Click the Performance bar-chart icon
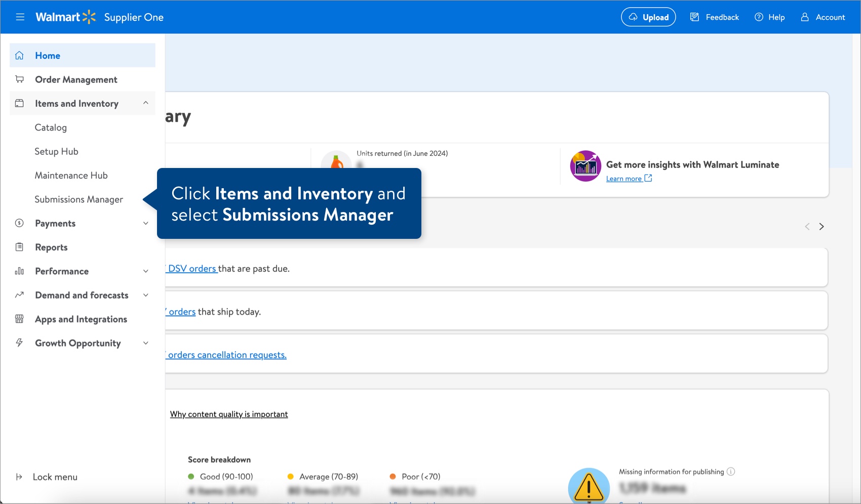The height and width of the screenshot is (504, 861). tap(20, 271)
